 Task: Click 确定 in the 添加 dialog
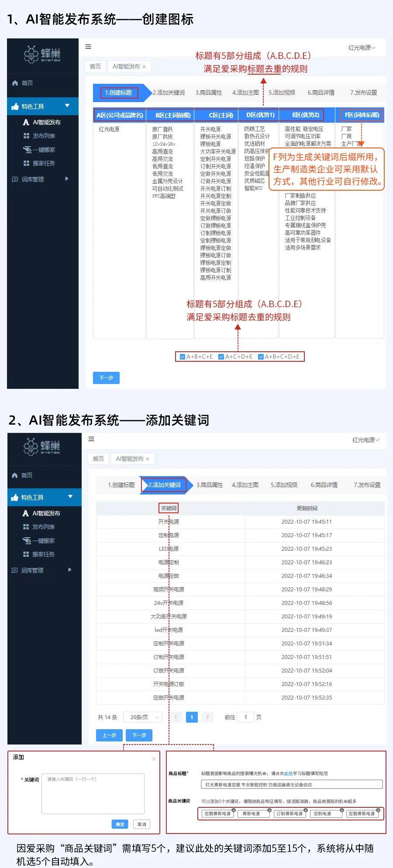click(120, 824)
